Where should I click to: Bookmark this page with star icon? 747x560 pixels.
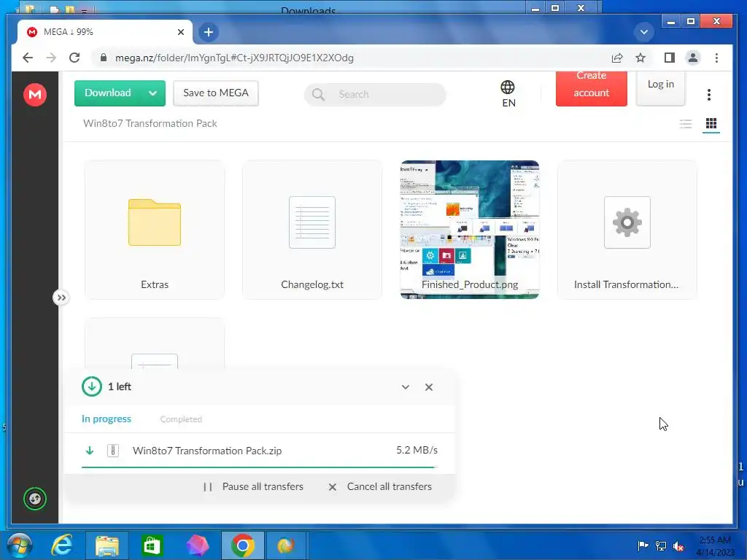640,58
